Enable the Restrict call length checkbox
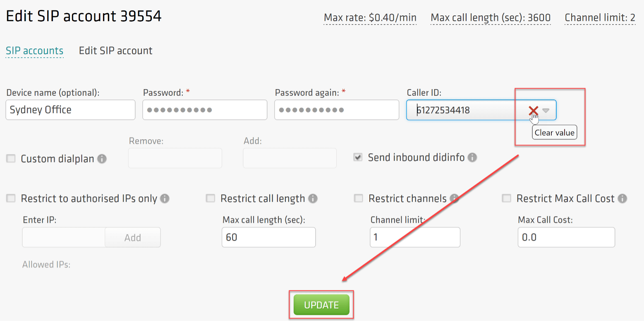644x321 pixels. [211, 199]
